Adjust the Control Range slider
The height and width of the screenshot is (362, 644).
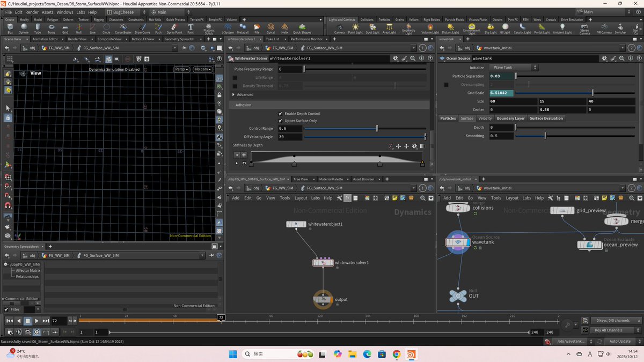click(x=364, y=129)
